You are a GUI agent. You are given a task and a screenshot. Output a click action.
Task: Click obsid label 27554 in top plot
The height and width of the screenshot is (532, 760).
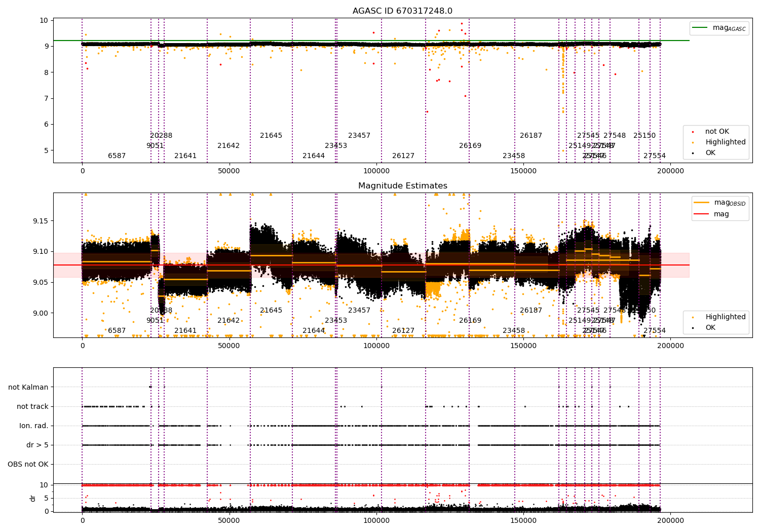click(x=655, y=156)
